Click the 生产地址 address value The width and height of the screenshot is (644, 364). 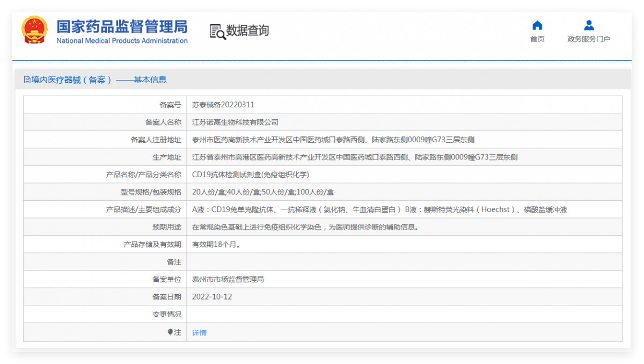point(355,157)
